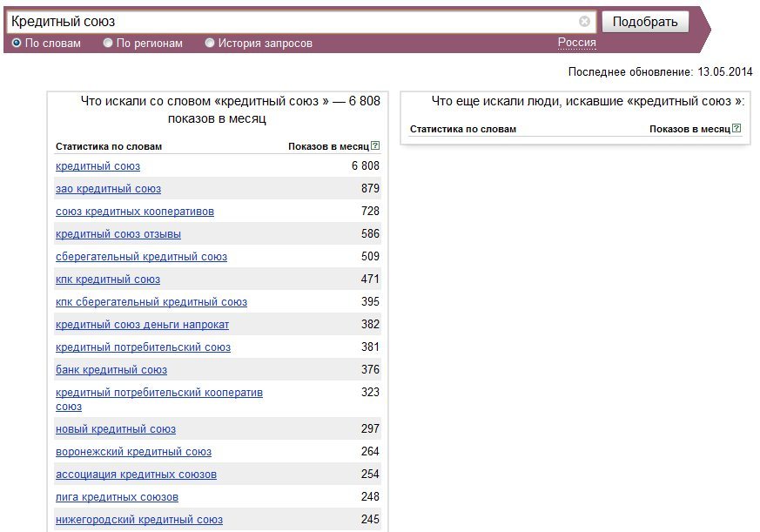Screen dimensions: 760x532
Task: Open the банк кредитный союз link
Action: pyautogui.click(x=111, y=370)
